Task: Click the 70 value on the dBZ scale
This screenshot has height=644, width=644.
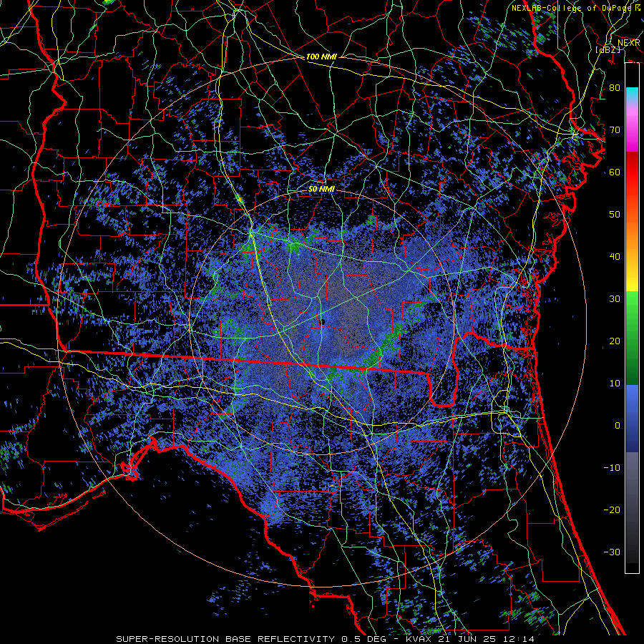Action: (615, 130)
